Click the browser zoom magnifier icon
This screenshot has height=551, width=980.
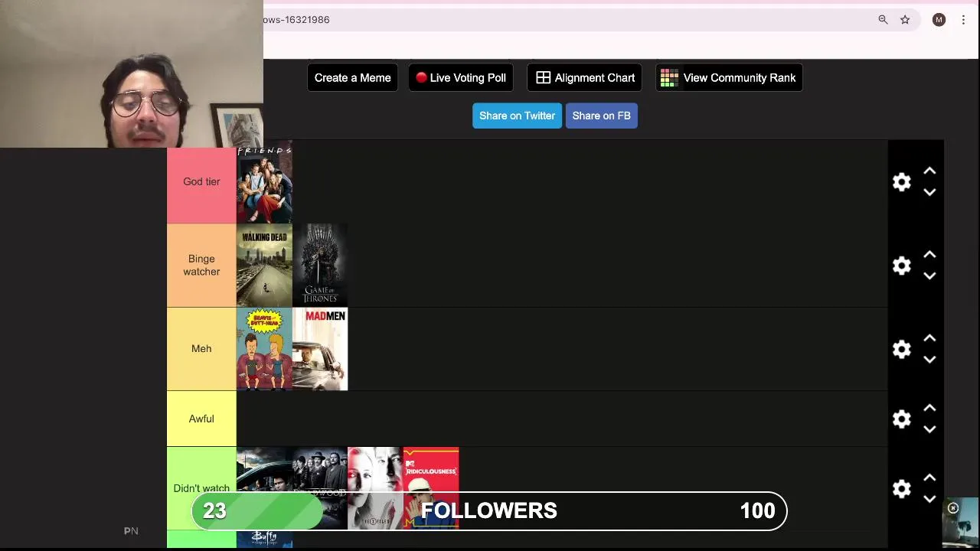tap(883, 20)
